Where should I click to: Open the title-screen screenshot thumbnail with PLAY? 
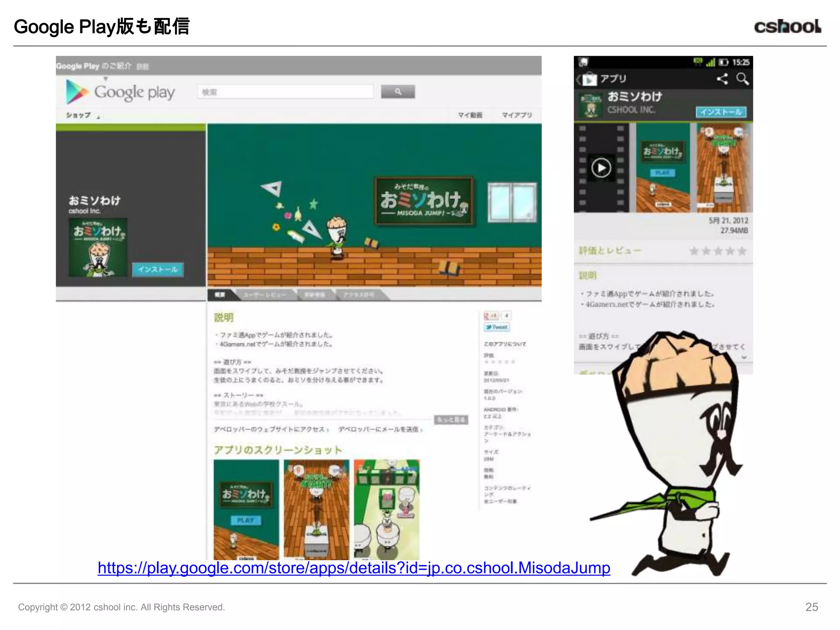pos(246,509)
